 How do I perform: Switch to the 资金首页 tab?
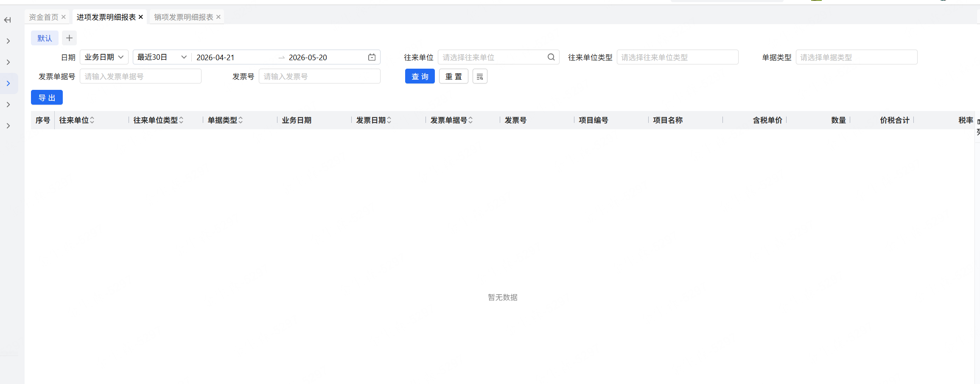pos(44,17)
